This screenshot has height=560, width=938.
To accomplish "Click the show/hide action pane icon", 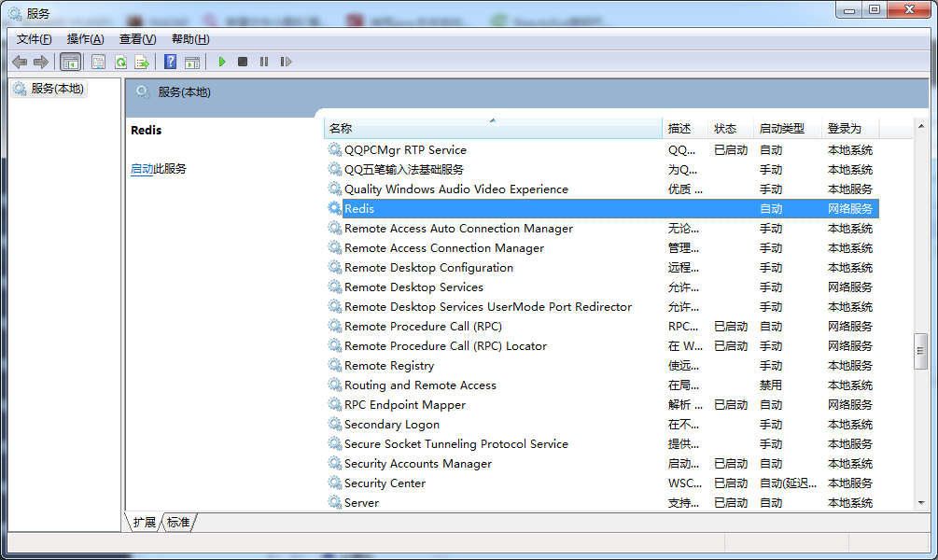I will click(192, 62).
